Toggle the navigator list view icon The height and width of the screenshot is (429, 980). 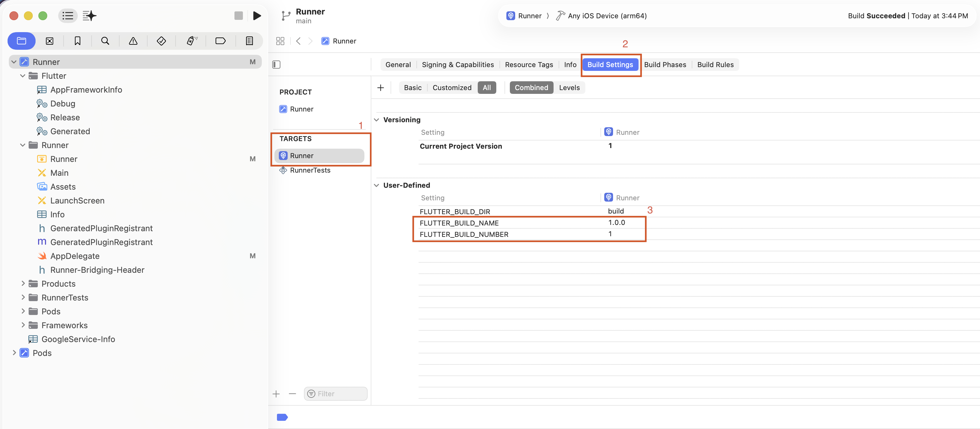click(68, 16)
